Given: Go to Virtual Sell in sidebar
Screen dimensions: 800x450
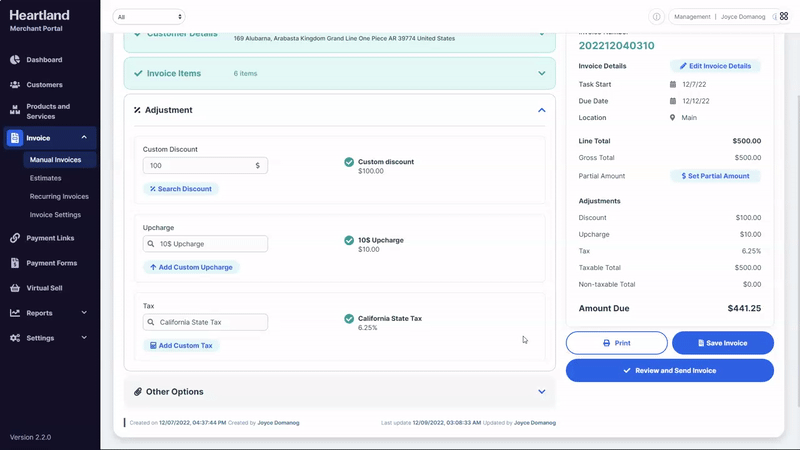Looking at the screenshot, I should point(44,288).
